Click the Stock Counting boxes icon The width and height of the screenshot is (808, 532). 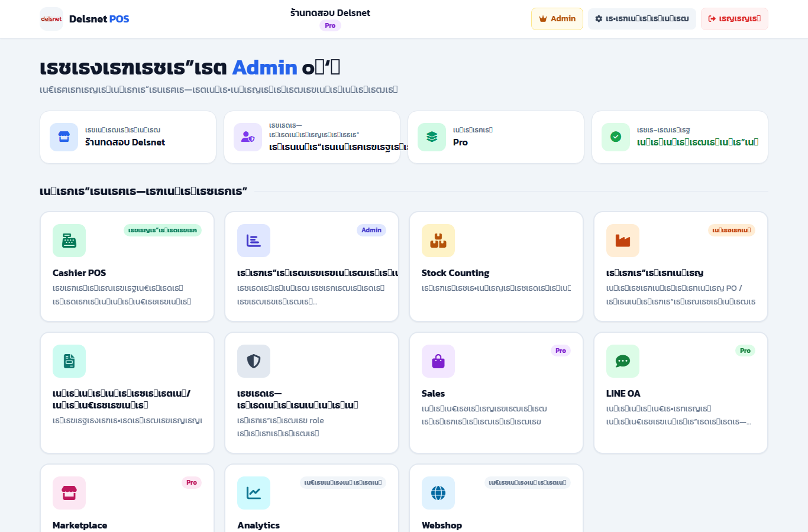pos(438,241)
